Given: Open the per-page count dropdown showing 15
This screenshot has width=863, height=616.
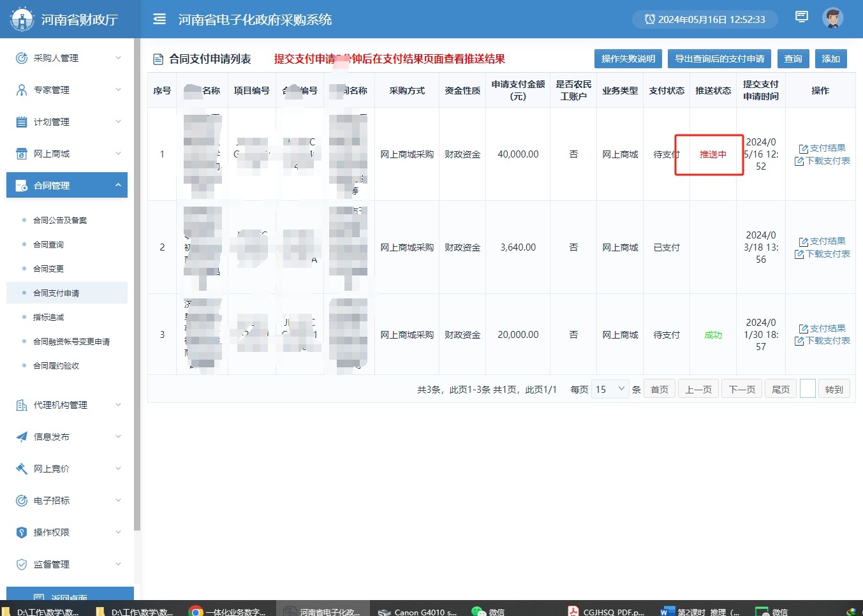Looking at the screenshot, I should [611, 389].
